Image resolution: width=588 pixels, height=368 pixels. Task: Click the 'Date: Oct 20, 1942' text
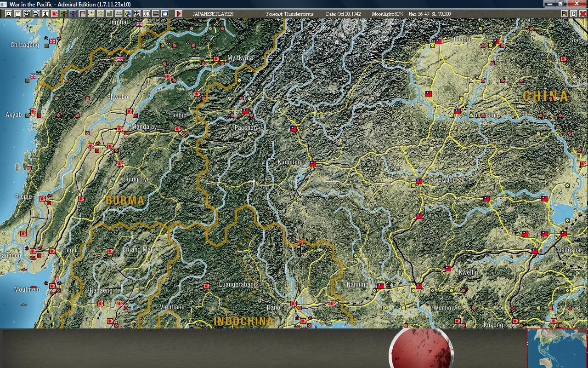pos(344,14)
